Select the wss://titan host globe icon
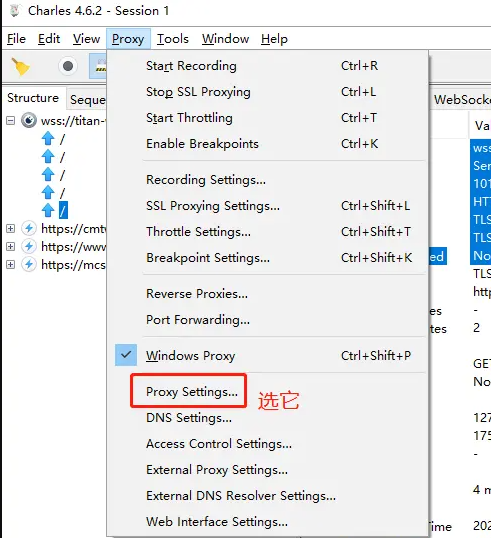 (29, 120)
